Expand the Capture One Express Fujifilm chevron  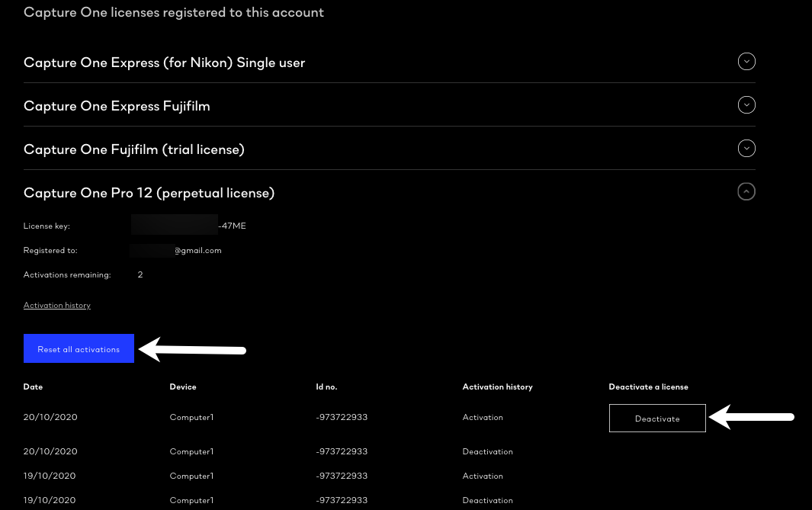[x=746, y=105]
